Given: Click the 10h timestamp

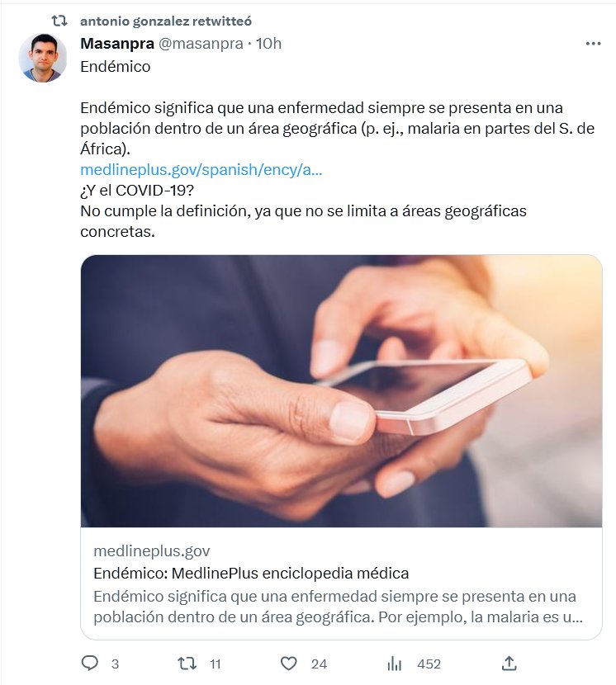Looking at the screenshot, I should coord(268,43).
